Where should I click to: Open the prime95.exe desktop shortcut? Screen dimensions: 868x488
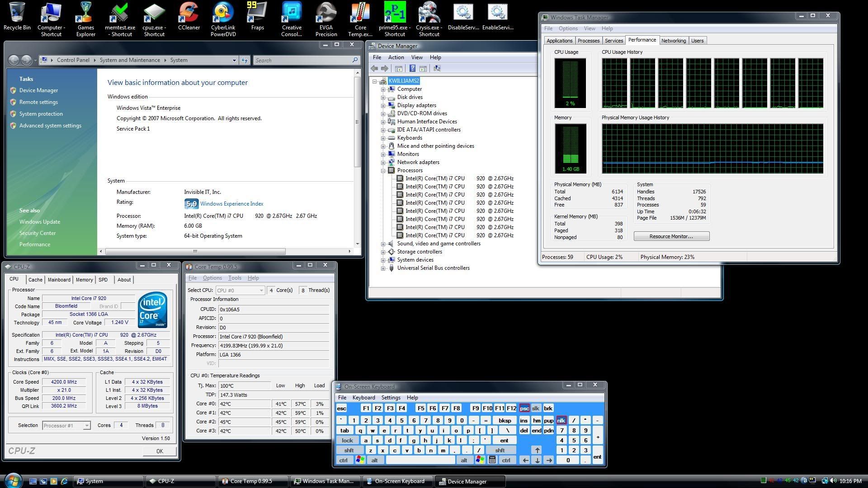coord(394,12)
